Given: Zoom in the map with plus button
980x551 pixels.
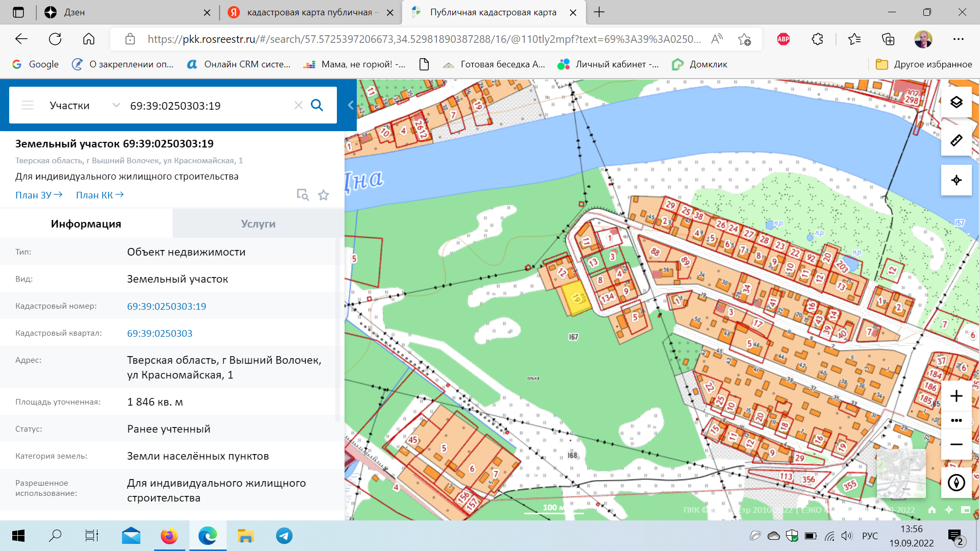Looking at the screenshot, I should coord(956,396).
